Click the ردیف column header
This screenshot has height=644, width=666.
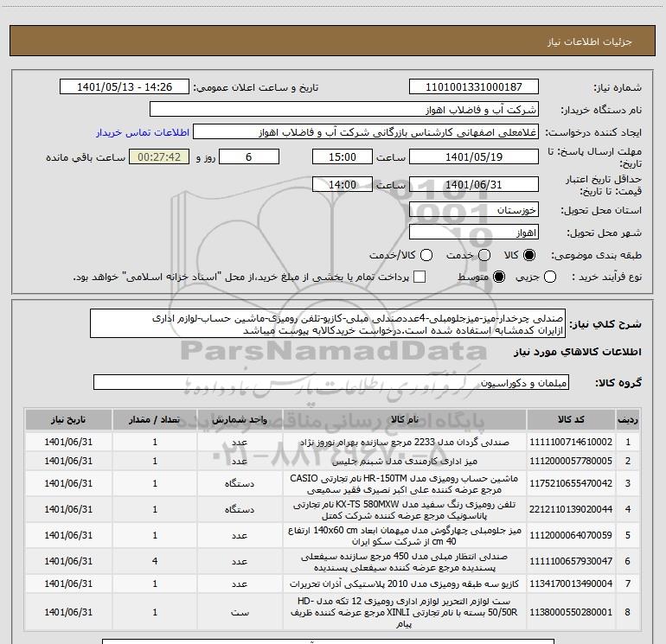(628, 419)
